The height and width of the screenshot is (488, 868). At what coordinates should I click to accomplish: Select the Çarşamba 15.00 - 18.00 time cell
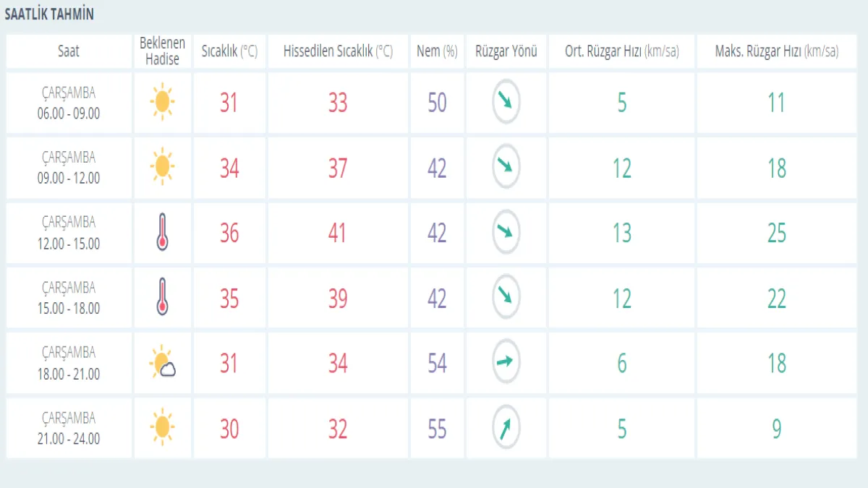[69, 299]
